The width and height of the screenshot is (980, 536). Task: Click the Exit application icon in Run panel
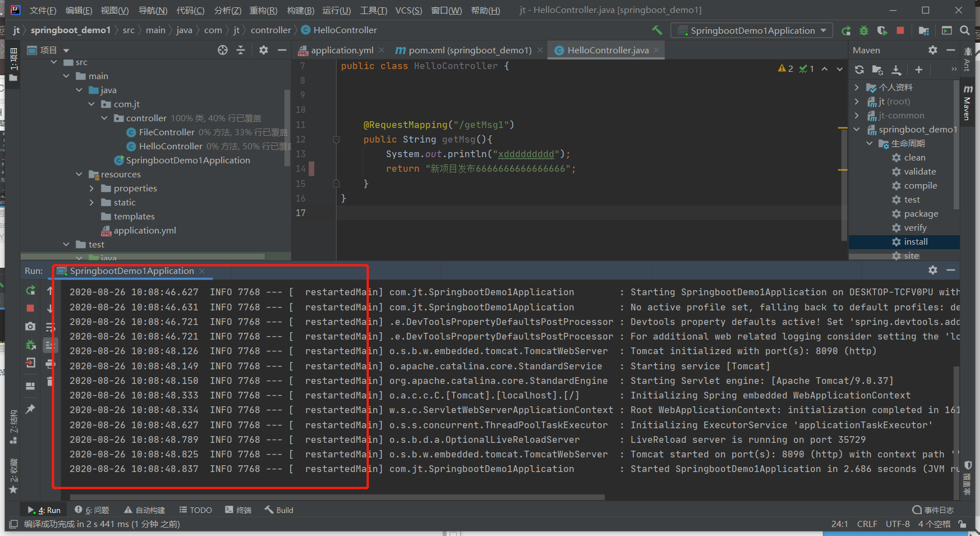pos(30,363)
